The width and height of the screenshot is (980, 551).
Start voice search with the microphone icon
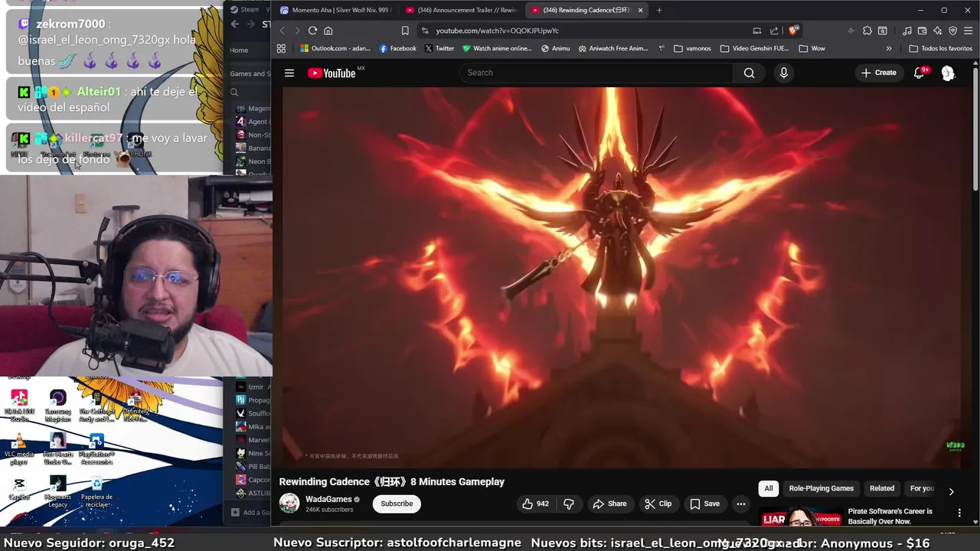pyautogui.click(x=783, y=73)
